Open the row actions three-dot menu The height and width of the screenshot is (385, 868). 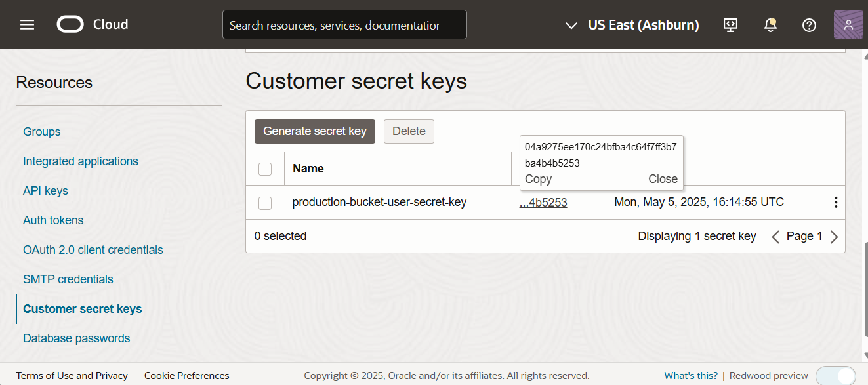click(x=835, y=202)
